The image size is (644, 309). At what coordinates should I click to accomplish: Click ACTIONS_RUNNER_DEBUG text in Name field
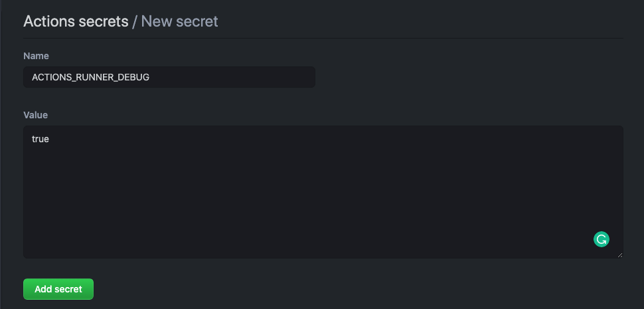(x=90, y=77)
